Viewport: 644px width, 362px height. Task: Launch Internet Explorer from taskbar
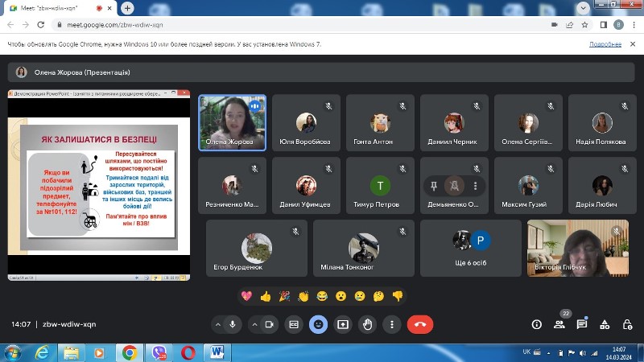[42, 353]
